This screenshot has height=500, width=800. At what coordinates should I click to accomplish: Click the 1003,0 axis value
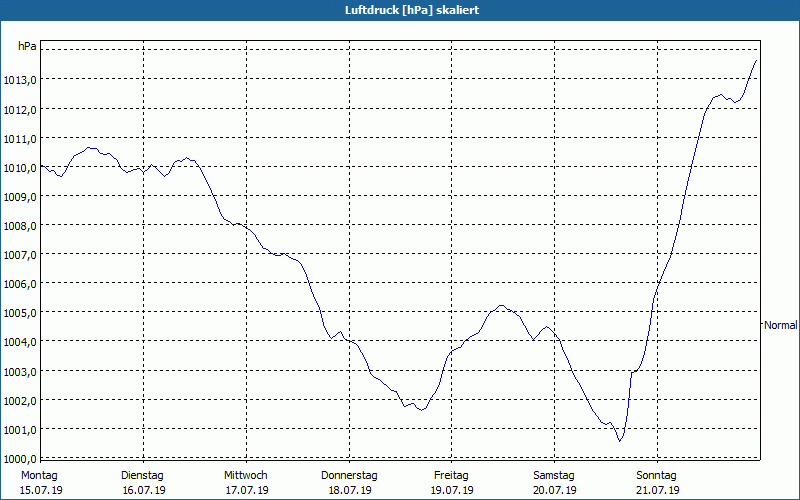(20, 371)
